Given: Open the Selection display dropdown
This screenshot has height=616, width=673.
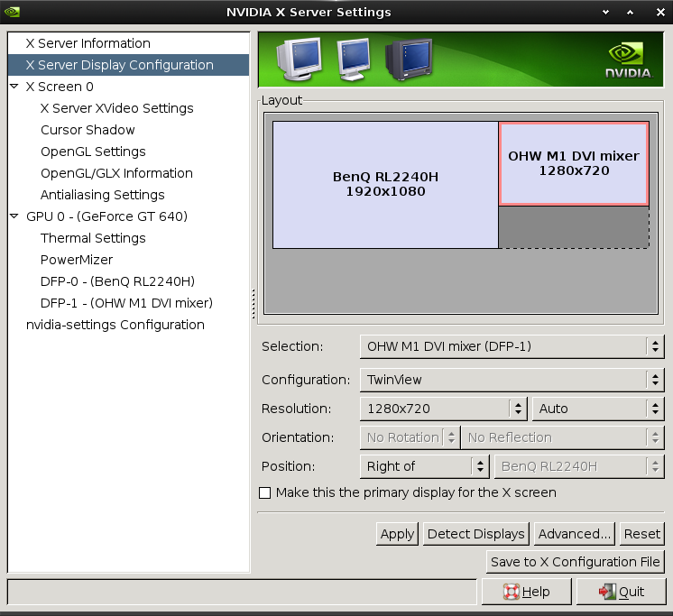Looking at the screenshot, I should pos(512,346).
